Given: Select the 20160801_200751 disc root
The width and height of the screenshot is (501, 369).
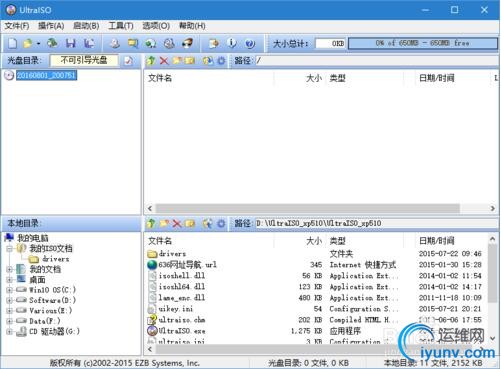Looking at the screenshot, I should coord(46,75).
